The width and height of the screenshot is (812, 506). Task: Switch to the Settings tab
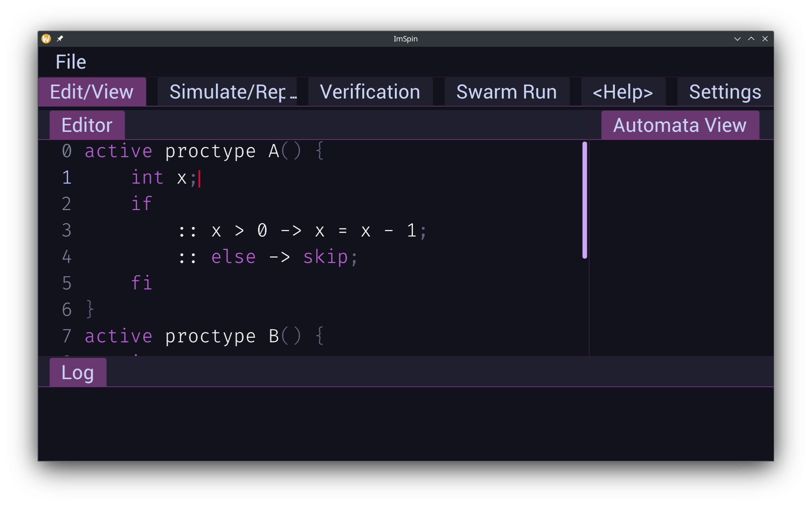(725, 92)
